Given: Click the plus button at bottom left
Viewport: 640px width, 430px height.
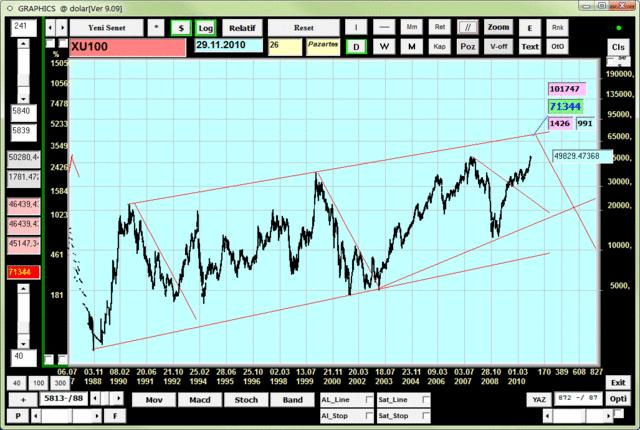Looking at the screenshot, I should pyautogui.click(x=22, y=400).
